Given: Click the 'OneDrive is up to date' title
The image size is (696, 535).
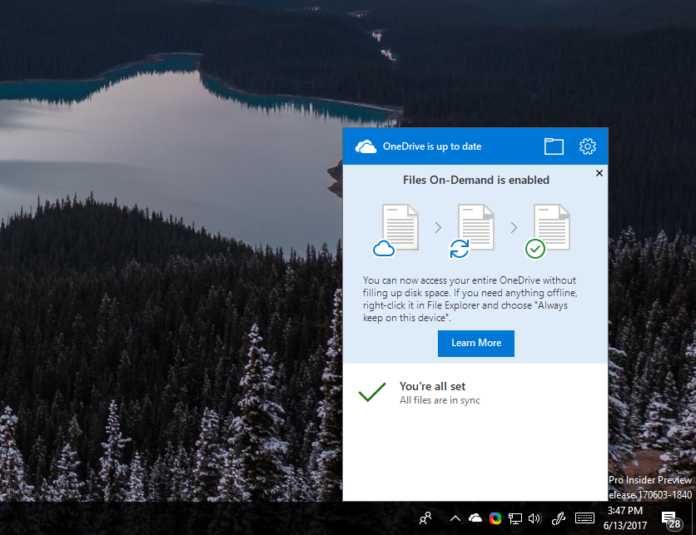Looking at the screenshot, I should pyautogui.click(x=432, y=147).
